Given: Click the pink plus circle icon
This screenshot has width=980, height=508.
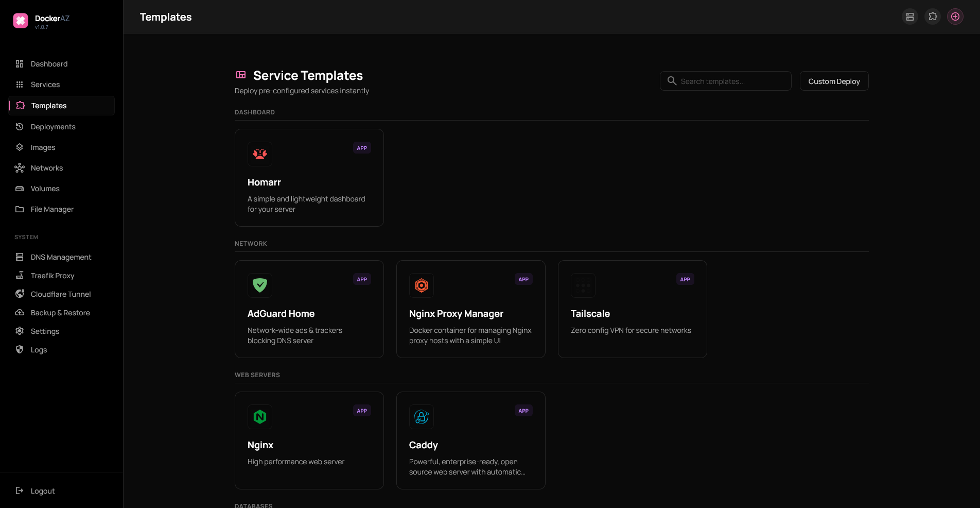Looking at the screenshot, I should point(955,17).
